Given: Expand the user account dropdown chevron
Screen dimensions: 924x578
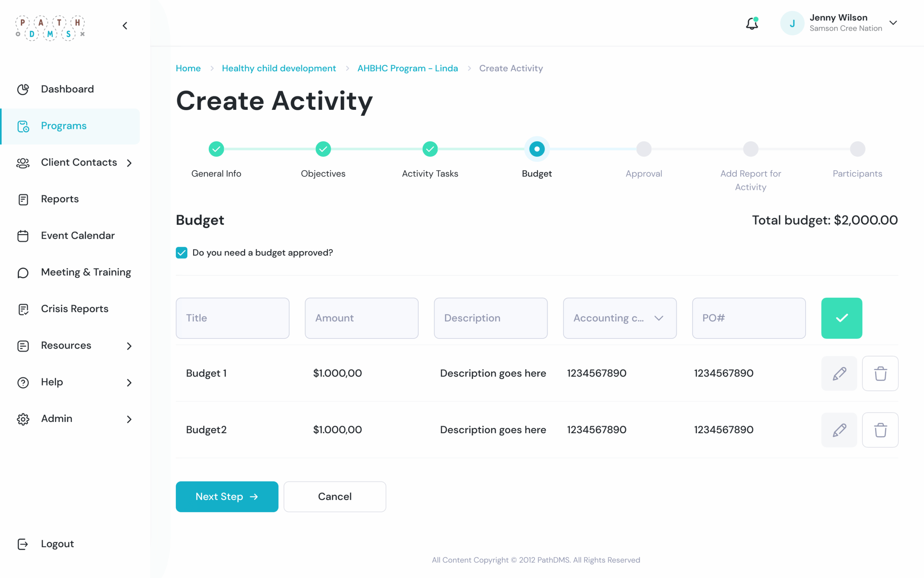Looking at the screenshot, I should 893,23.
